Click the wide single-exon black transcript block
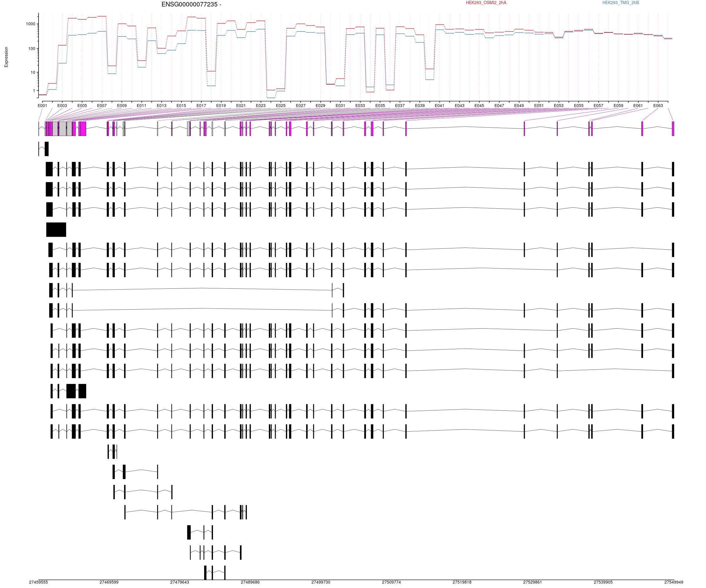This screenshot has width=706, height=588. point(56,230)
